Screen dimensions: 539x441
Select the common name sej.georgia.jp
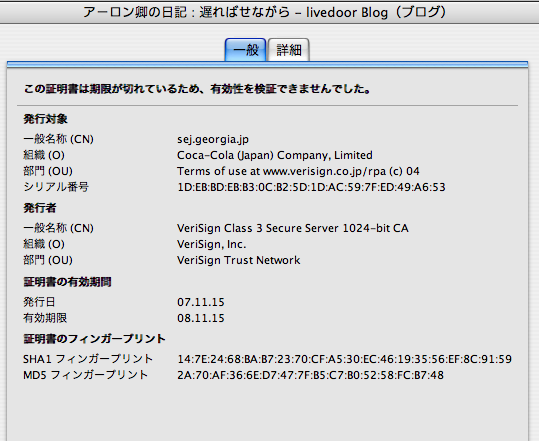(213, 139)
